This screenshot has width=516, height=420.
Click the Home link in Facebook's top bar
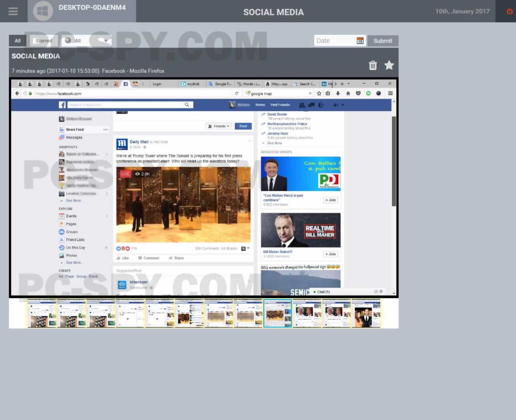(x=260, y=105)
